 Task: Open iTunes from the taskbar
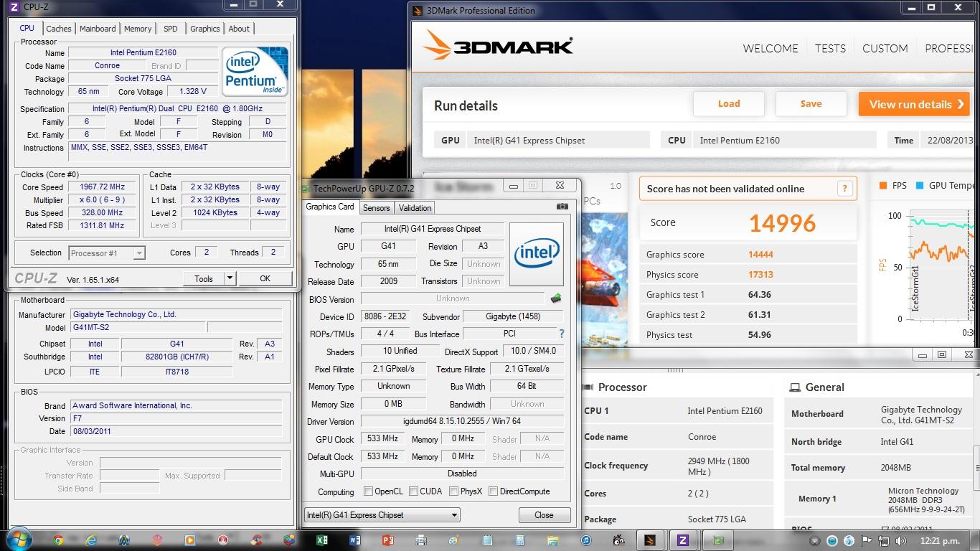tap(586, 540)
